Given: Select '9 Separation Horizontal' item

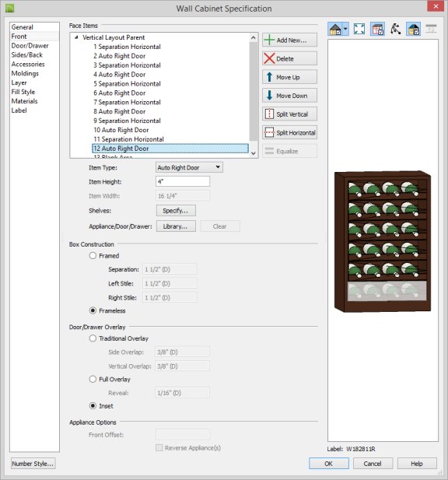Looking at the screenshot, I should point(127,121).
